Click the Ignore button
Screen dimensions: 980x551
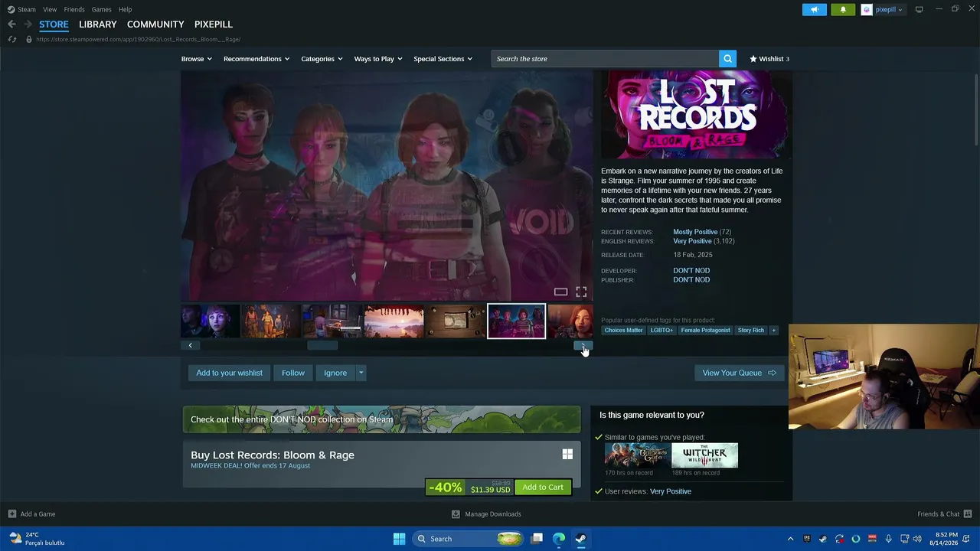[335, 373]
